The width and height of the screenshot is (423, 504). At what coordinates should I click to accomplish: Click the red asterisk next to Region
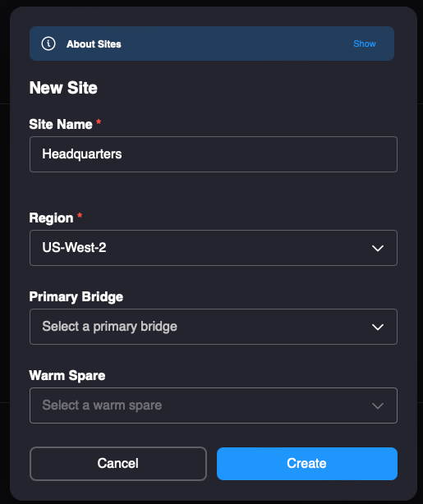pos(80,215)
